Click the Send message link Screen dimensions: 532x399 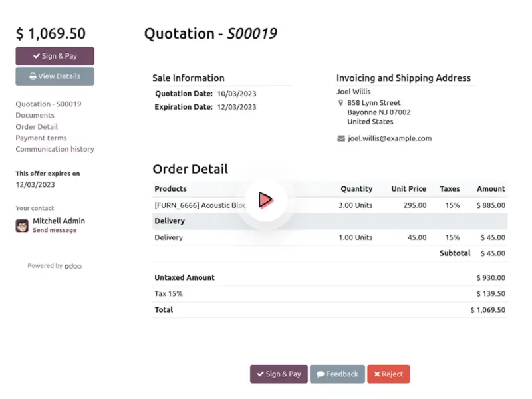55,231
